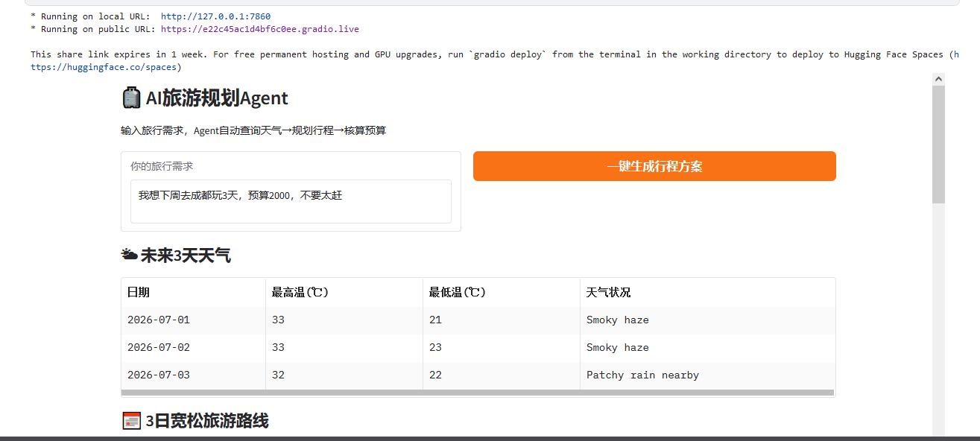980x441 pixels.
Task: Click the 天气状况 column header
Action: coord(707,292)
